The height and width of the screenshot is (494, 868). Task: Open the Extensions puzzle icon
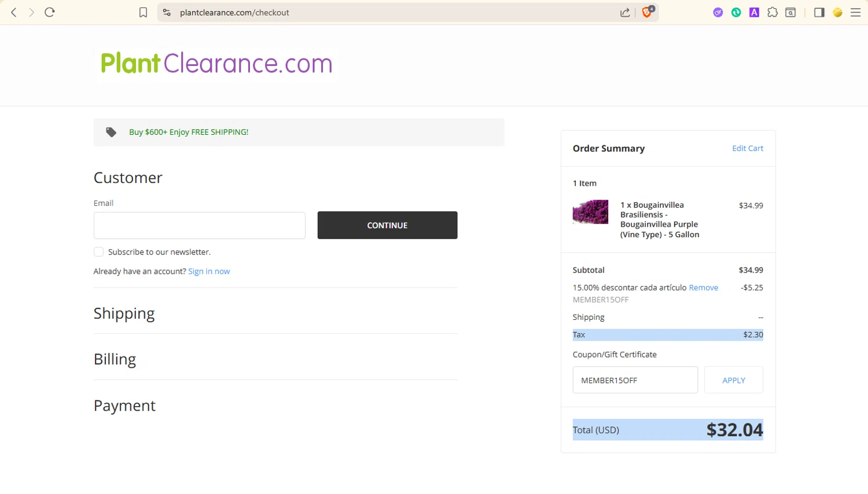point(773,12)
